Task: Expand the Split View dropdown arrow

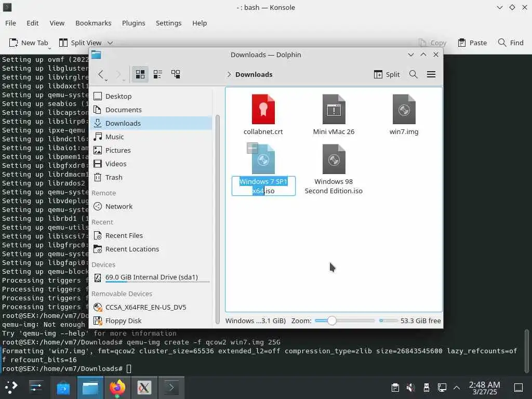Action: [110, 43]
